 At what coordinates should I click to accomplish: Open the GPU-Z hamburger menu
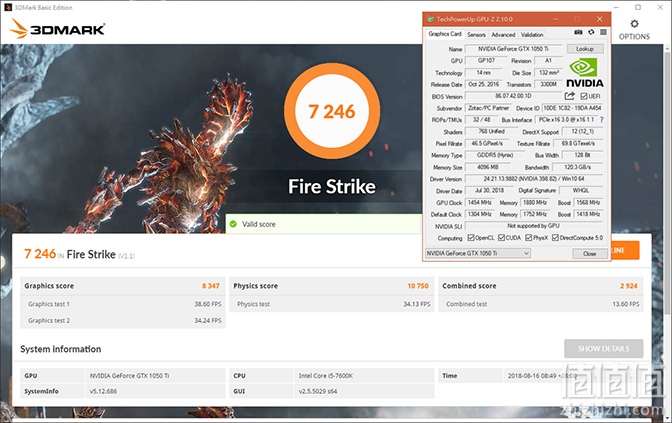(x=603, y=33)
